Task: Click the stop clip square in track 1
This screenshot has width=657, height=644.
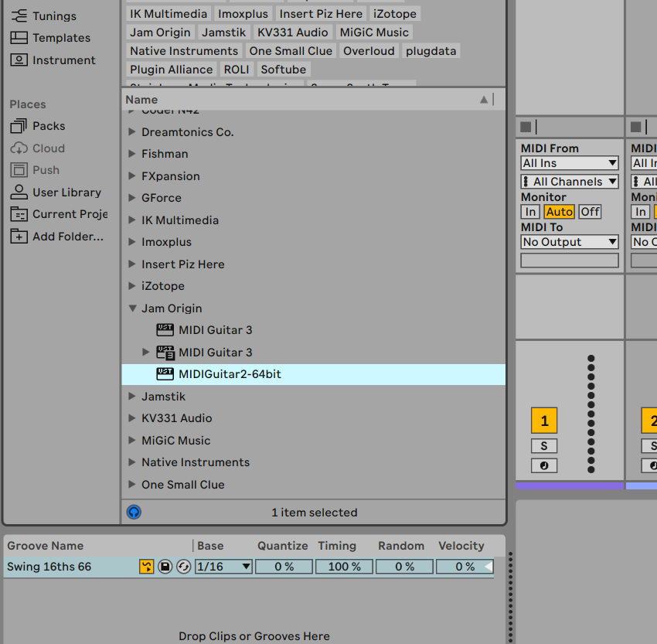Action: (x=526, y=127)
